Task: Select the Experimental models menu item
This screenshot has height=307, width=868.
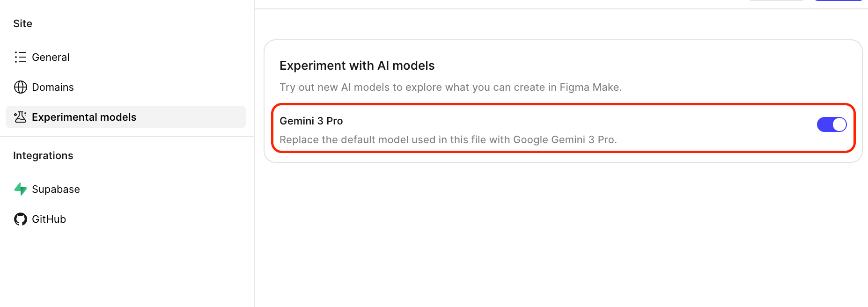Action: tap(84, 117)
